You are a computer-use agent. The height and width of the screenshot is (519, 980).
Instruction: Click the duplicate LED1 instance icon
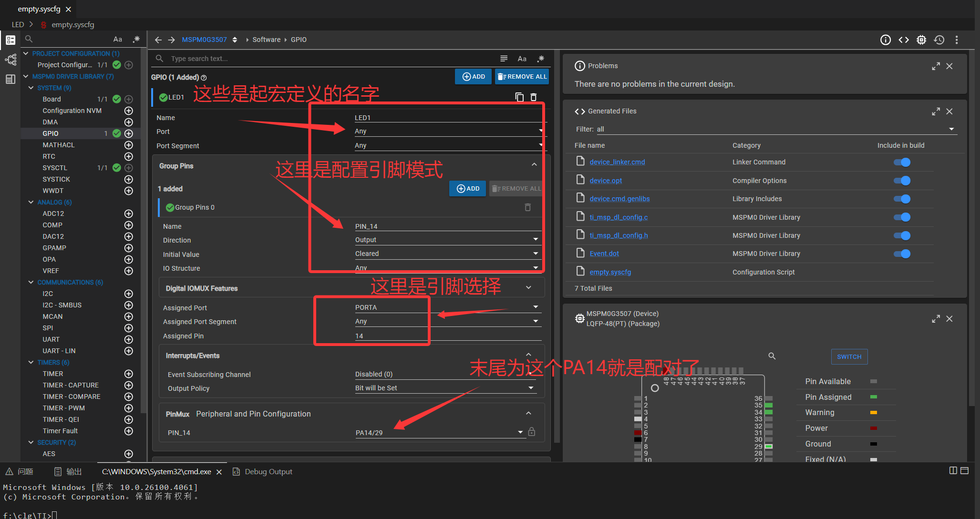point(519,97)
